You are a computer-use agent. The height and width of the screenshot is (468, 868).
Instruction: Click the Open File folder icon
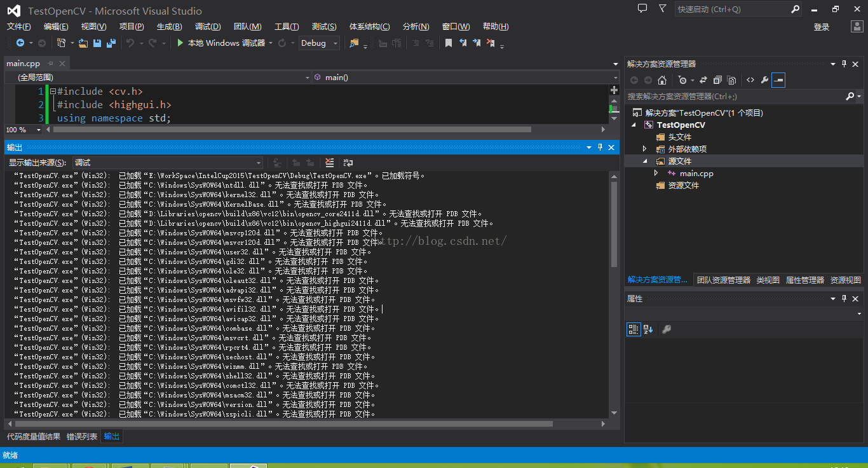point(83,43)
